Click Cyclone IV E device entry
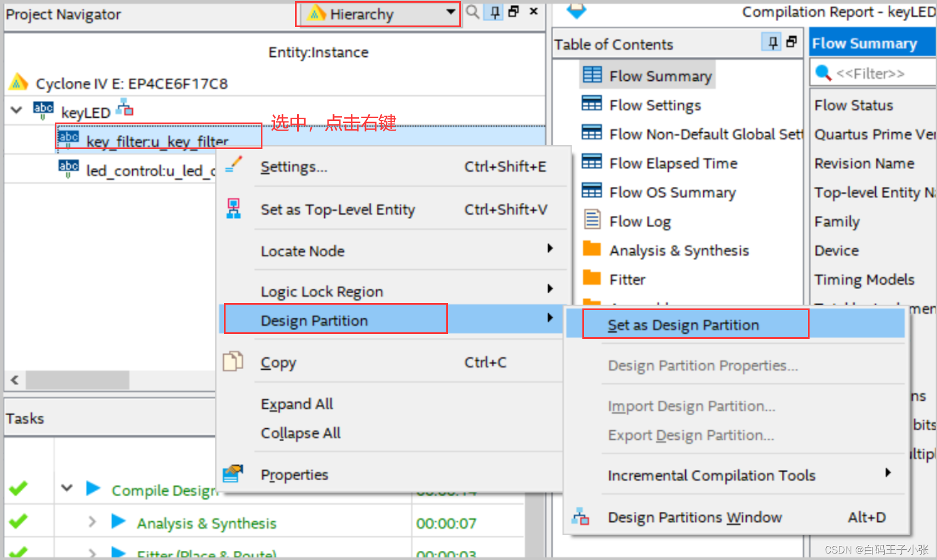 132,83
